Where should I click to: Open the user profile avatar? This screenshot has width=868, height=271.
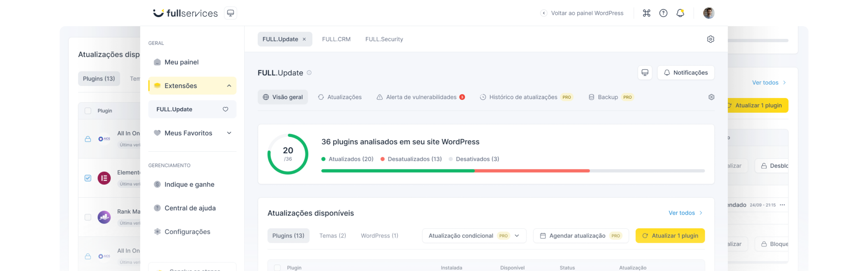(x=708, y=13)
